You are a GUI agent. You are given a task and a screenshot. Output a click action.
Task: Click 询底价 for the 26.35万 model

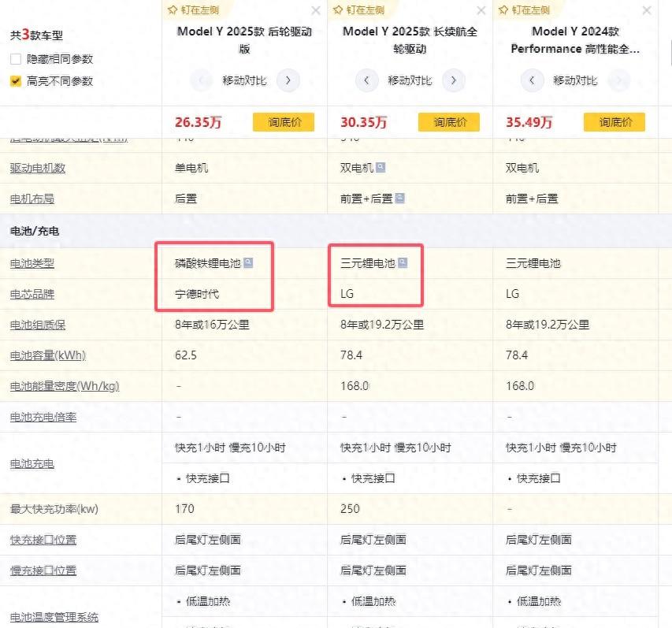[284, 122]
